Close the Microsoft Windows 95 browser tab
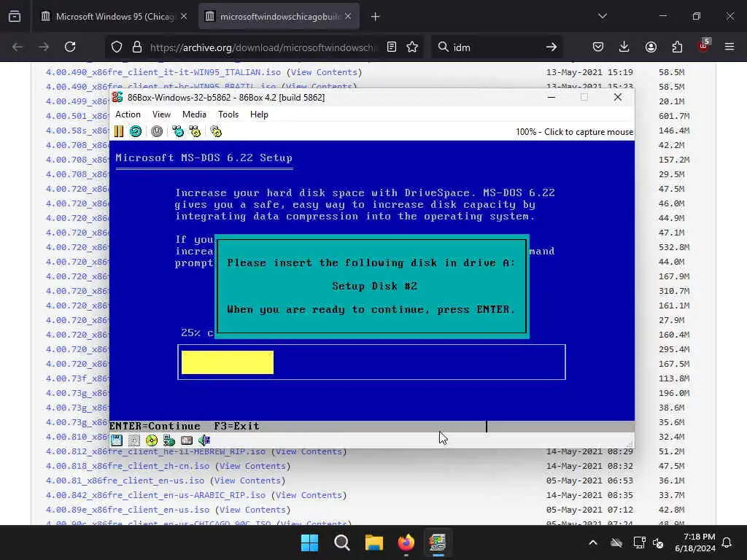Image resolution: width=747 pixels, height=560 pixels. pos(184,17)
